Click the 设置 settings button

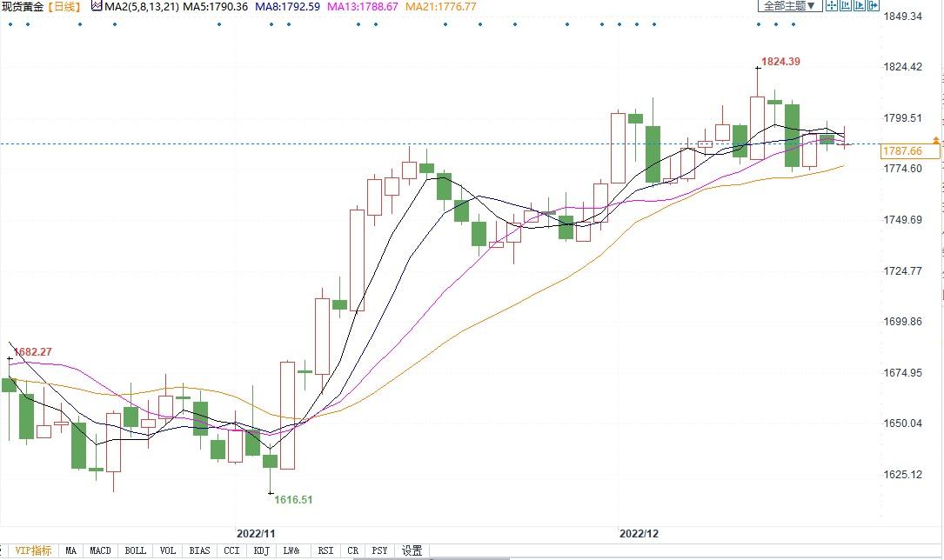pyautogui.click(x=412, y=550)
